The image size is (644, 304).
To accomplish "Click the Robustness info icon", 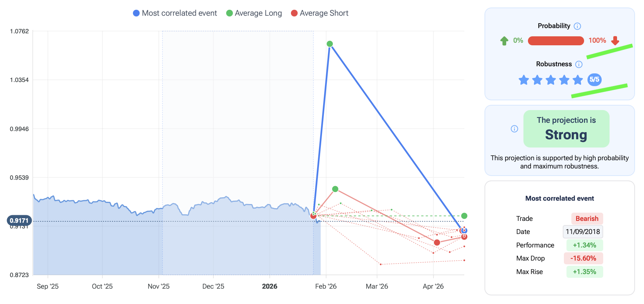I will tap(579, 64).
